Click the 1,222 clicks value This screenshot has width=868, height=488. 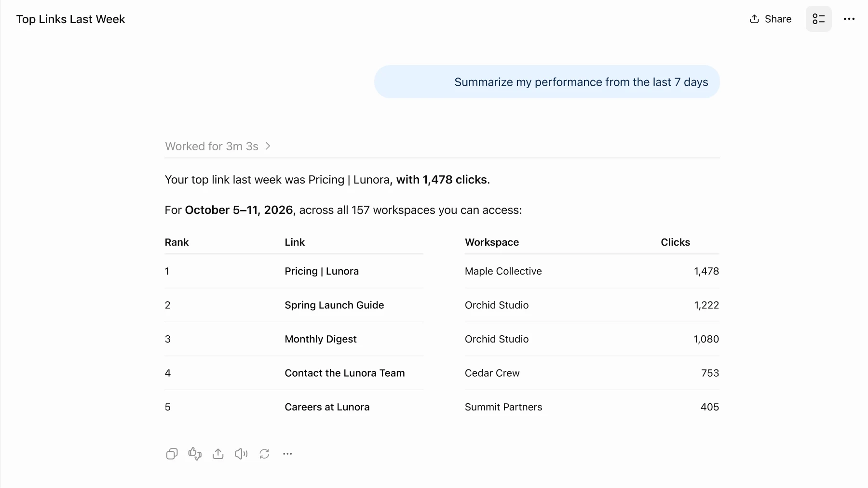(x=706, y=305)
